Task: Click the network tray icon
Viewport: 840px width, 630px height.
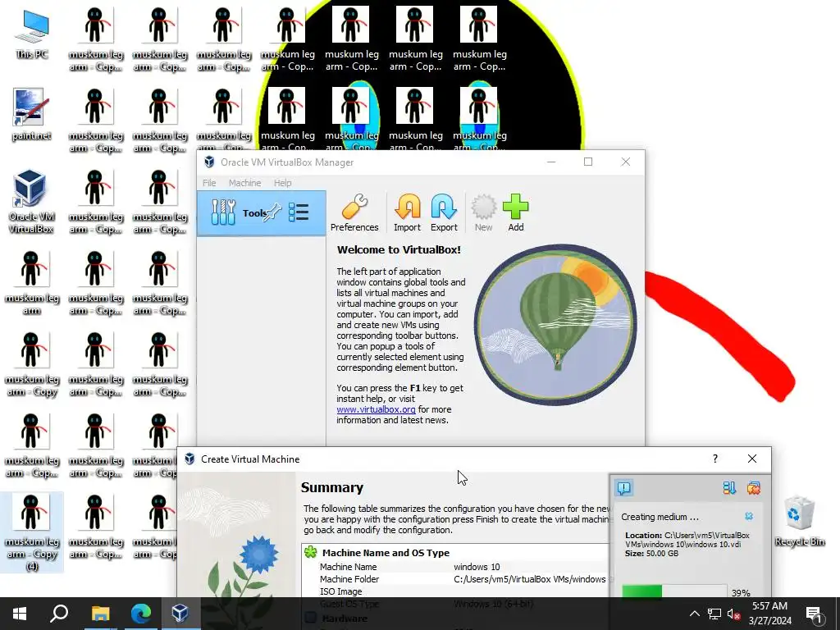Action: coord(714,614)
